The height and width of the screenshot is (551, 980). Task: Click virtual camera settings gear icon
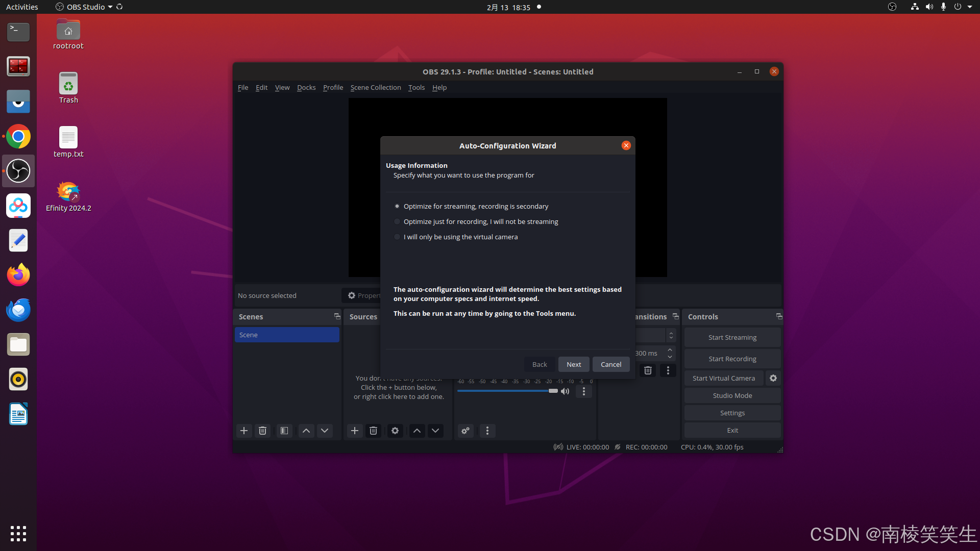point(773,378)
